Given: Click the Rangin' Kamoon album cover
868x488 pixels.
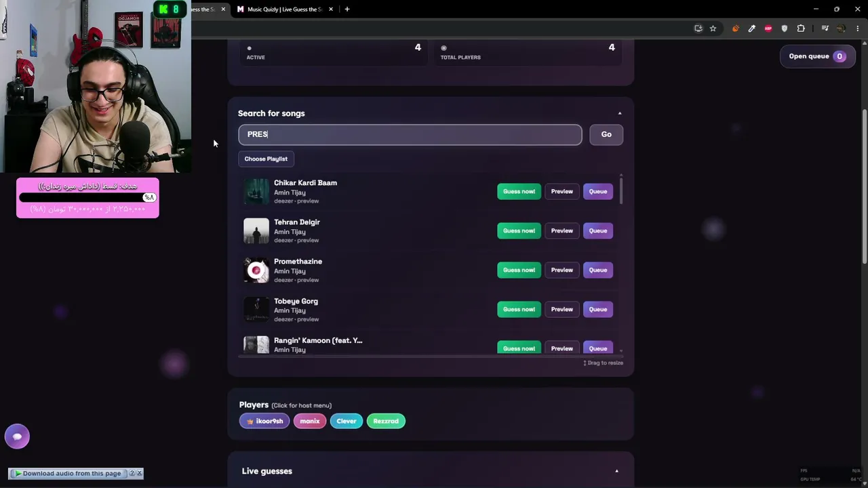Looking at the screenshot, I should click(x=256, y=345).
